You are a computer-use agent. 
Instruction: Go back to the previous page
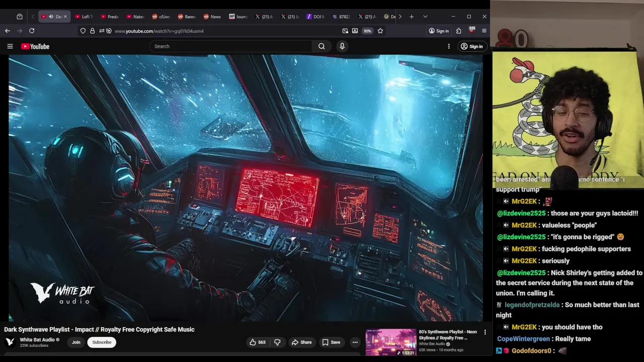[8, 31]
